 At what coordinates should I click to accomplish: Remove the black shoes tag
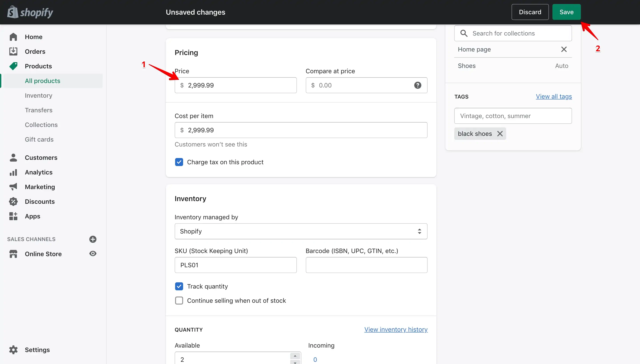(500, 134)
